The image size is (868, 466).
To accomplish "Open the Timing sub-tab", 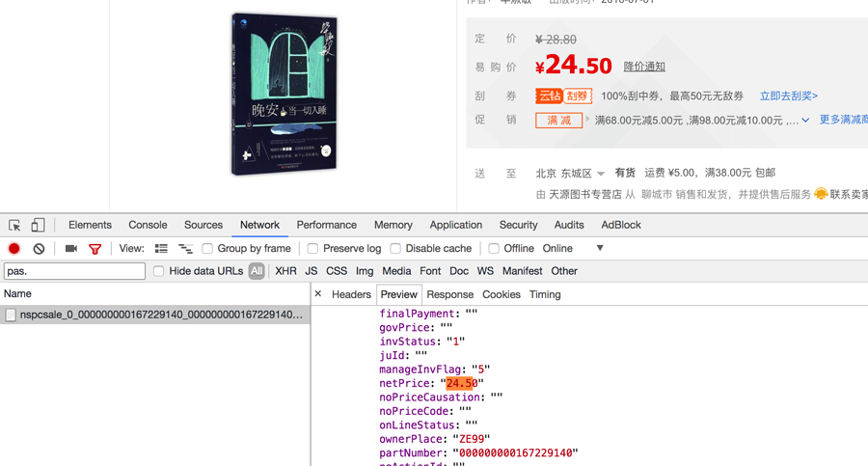I will 545,295.
